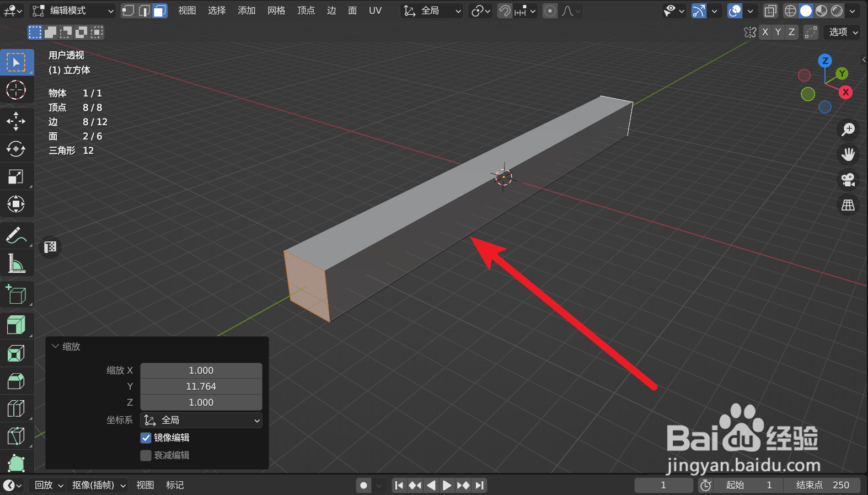Screen dimensions: 868x495
Task: Open the 网格 menu
Action: coord(276,10)
